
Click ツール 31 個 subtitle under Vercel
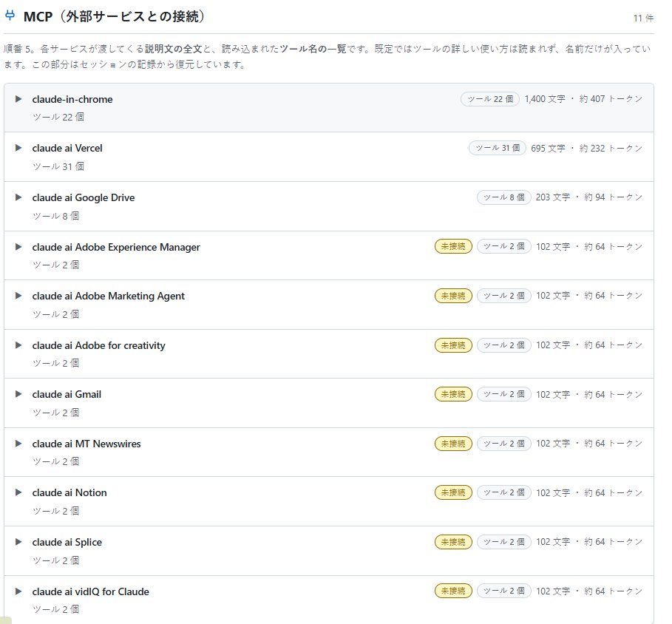(58, 166)
